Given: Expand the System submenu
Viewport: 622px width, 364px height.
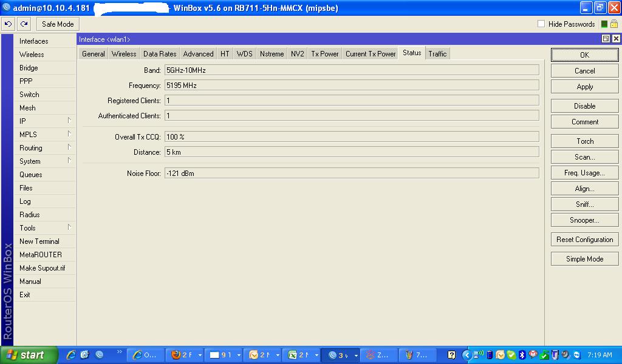Looking at the screenshot, I should click(69, 160).
